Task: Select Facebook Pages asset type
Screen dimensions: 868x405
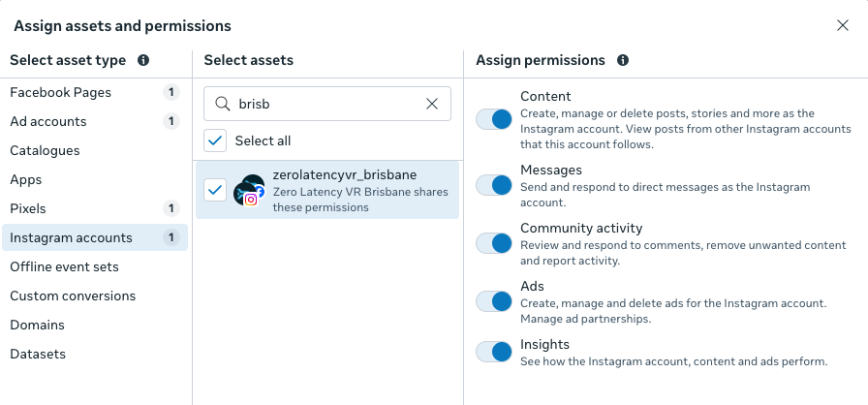Action: pyautogui.click(x=95, y=92)
